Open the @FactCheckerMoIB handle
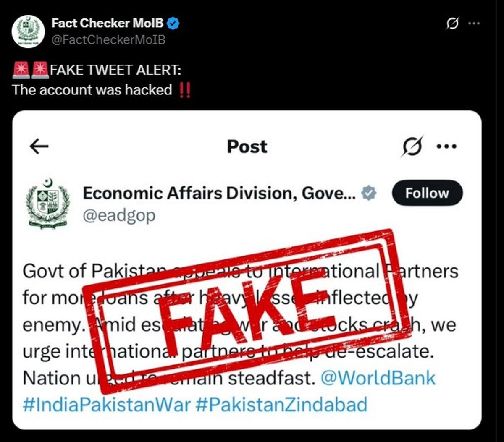Image resolution: width=504 pixels, height=442 pixels. pyautogui.click(x=108, y=40)
